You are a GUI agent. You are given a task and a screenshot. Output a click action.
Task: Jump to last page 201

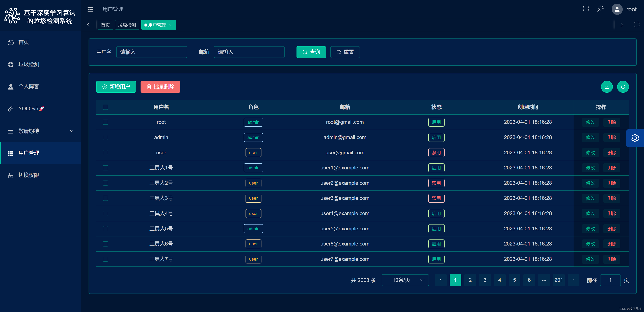tap(558, 280)
